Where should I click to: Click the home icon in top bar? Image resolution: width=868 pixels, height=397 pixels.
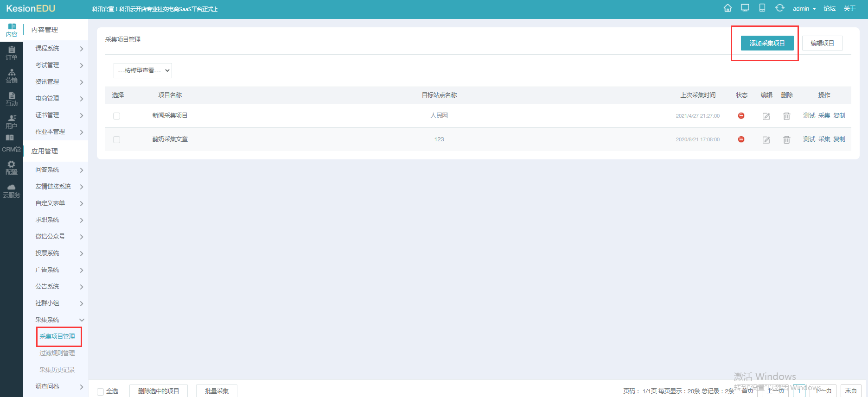pyautogui.click(x=728, y=8)
